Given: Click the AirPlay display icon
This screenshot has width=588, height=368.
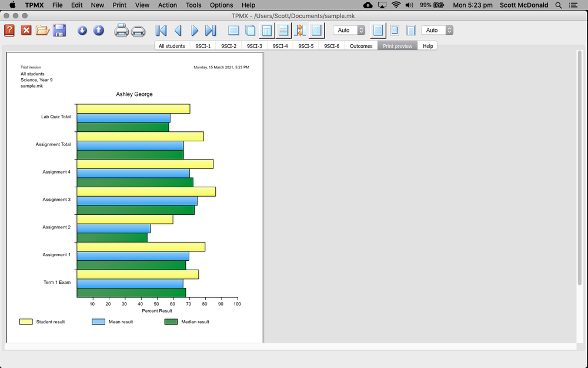Looking at the screenshot, I should click(x=382, y=5).
